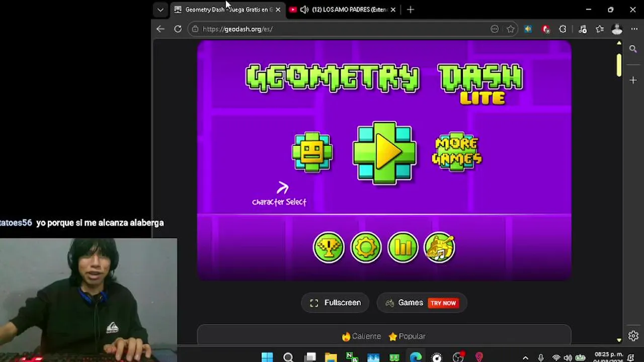Image resolution: width=644 pixels, height=362 pixels.
Task: Open the address bar circled-dots options icon
Action: pos(495,29)
